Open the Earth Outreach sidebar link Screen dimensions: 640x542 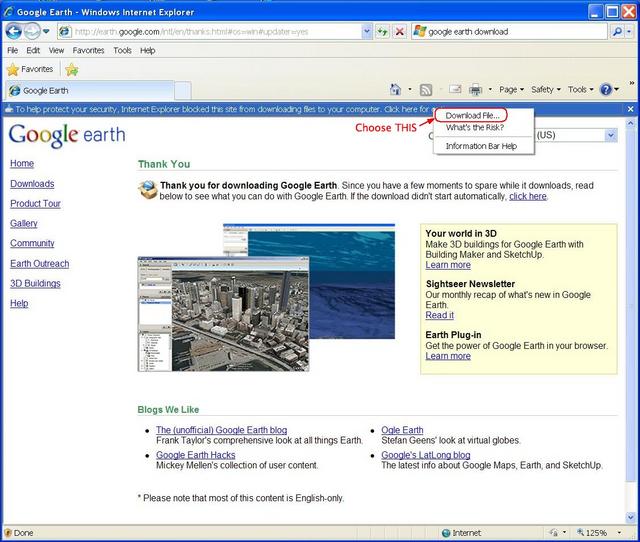click(40, 264)
